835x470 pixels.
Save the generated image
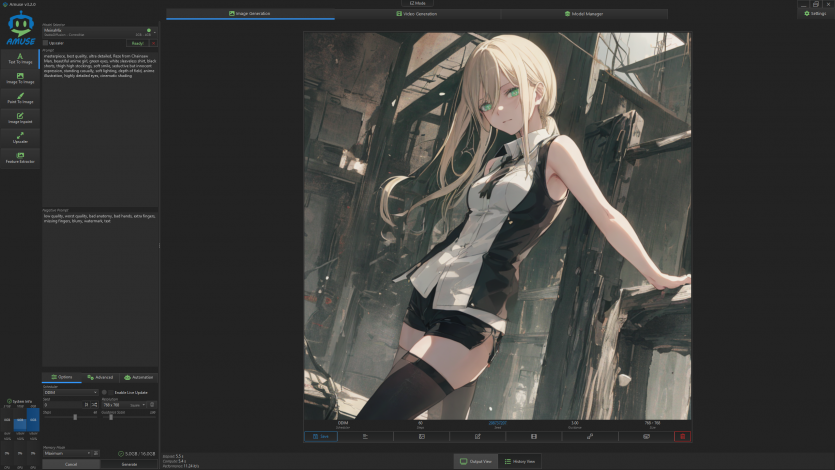[322, 436]
